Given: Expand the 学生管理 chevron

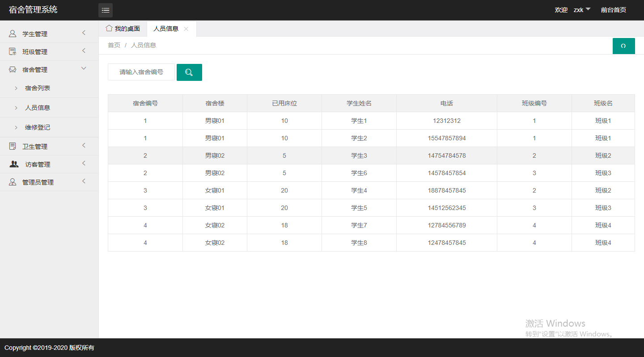Looking at the screenshot, I should point(84,33).
